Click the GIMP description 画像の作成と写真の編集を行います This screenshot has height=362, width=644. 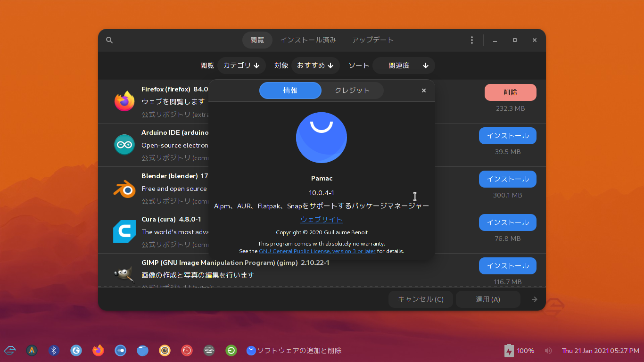click(x=198, y=275)
